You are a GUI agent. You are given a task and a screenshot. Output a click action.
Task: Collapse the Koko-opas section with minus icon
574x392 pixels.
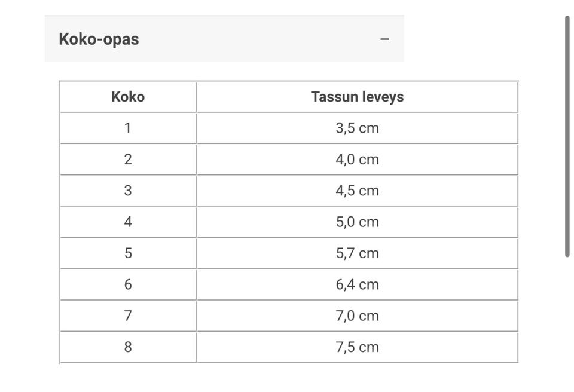click(x=385, y=39)
